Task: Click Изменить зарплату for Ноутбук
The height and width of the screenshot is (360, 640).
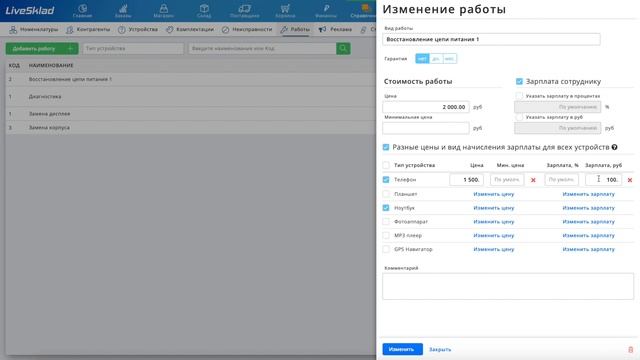Action: coord(588,208)
